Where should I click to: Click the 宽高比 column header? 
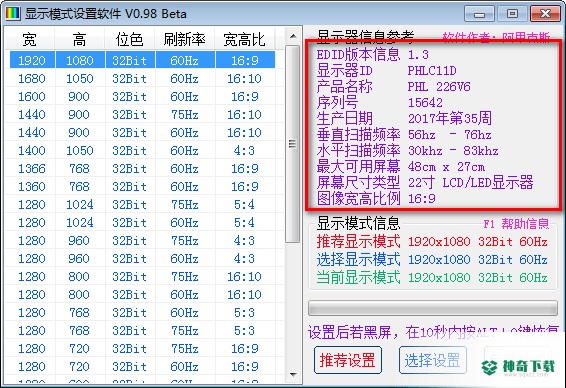tap(245, 40)
